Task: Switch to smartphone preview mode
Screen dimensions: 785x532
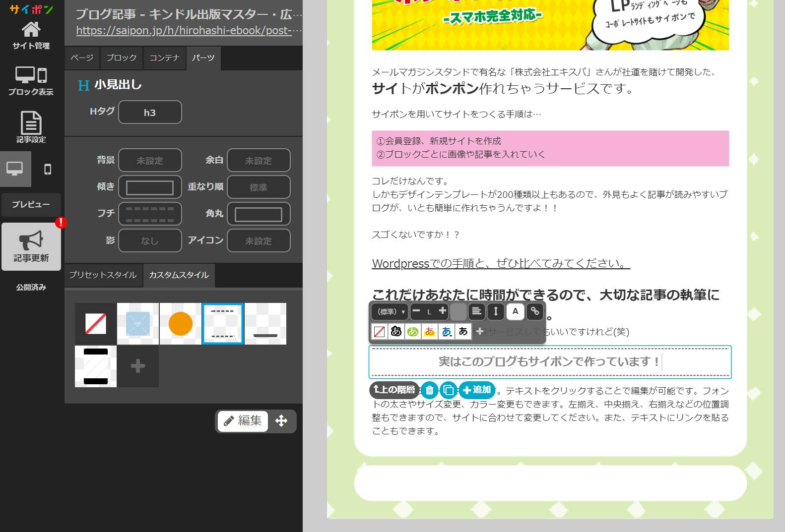Action: click(x=48, y=169)
